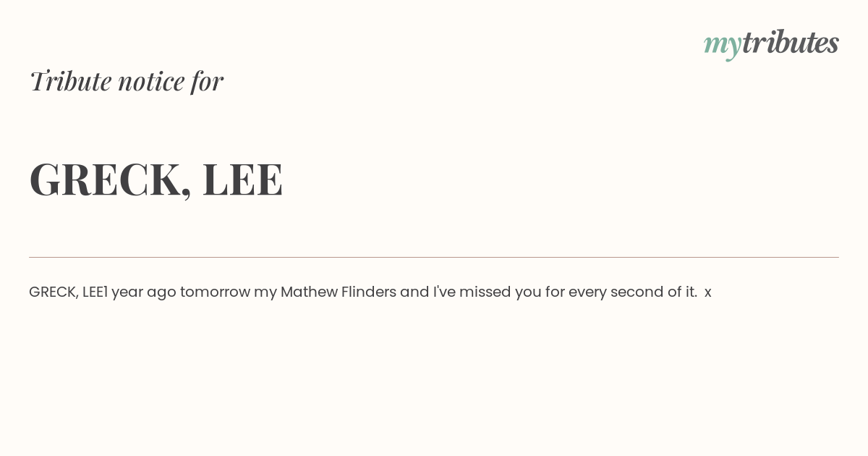Click the gray "tributes" part of the logo
This screenshot has height=456, width=868.
tap(791, 42)
